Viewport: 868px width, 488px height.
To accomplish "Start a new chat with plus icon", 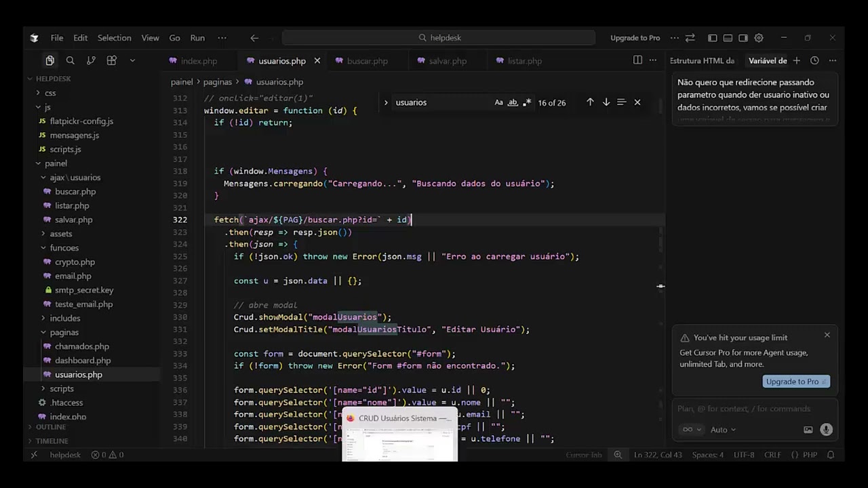I will tap(797, 60).
